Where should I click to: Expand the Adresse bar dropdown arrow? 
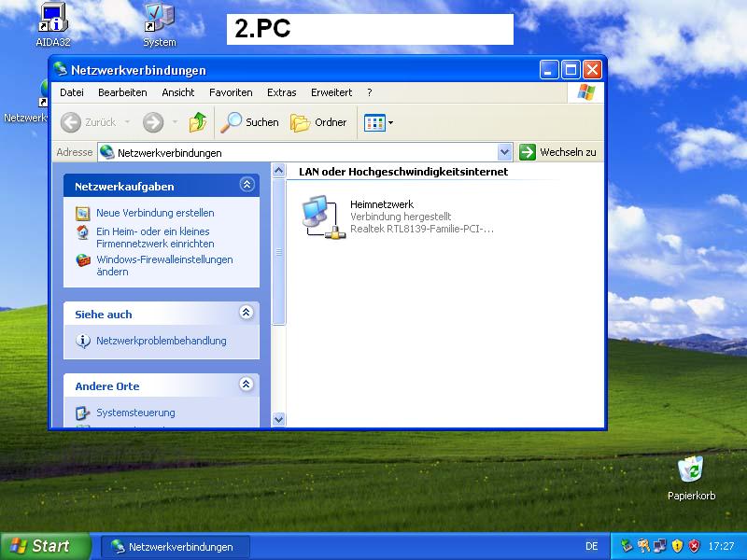coord(504,152)
